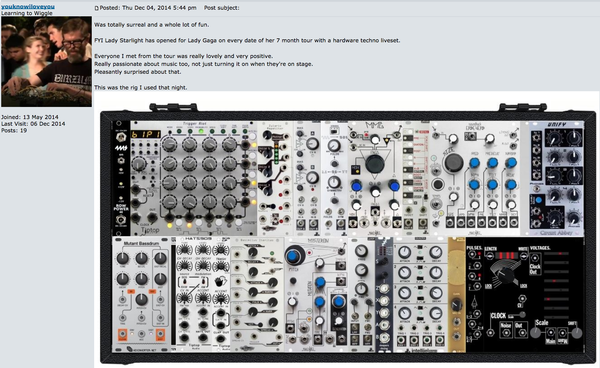Click the 'UNIFY' module title in rig image

557,125
